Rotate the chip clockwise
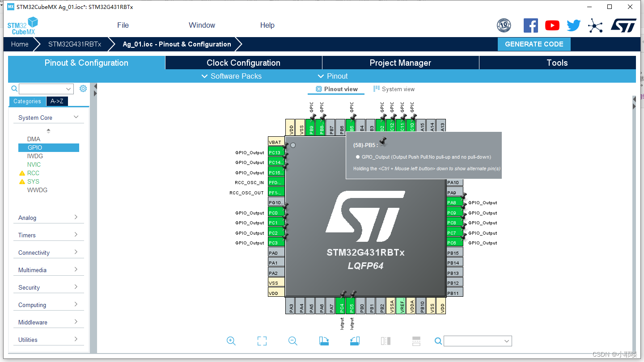The width and height of the screenshot is (644, 362). (x=324, y=341)
